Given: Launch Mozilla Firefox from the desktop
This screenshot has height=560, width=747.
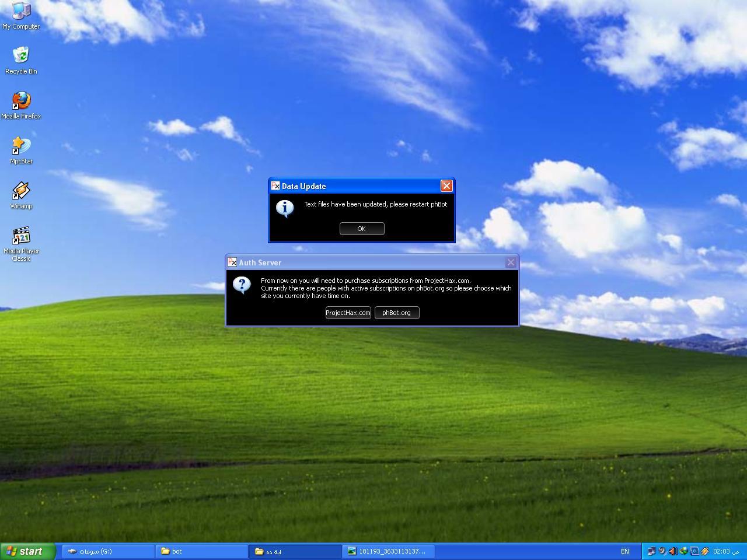Looking at the screenshot, I should coord(21,106).
